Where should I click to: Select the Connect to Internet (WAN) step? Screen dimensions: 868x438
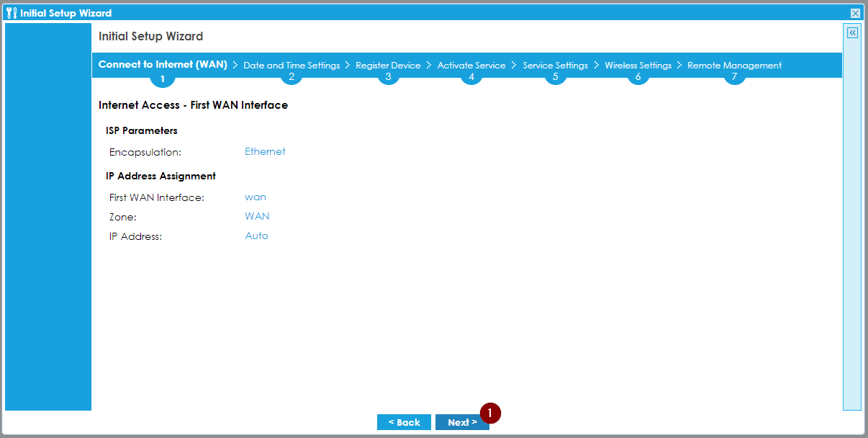163,64
